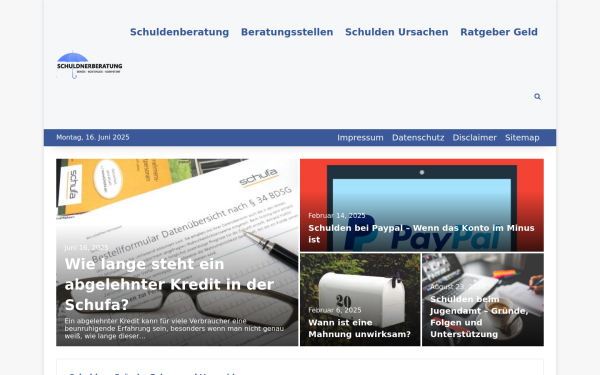600x375 pixels.
Task: Open article Schulden bei Paypal
Action: click(x=421, y=234)
